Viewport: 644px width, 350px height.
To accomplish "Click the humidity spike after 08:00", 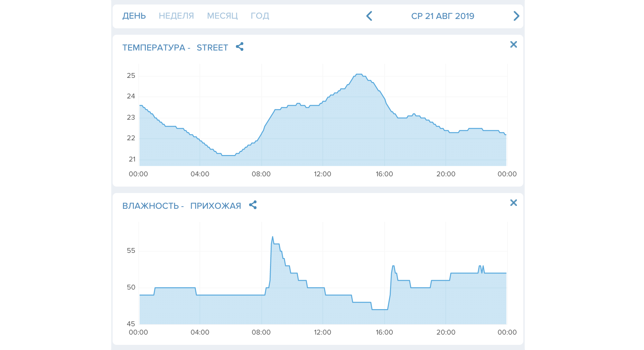I will [273, 237].
